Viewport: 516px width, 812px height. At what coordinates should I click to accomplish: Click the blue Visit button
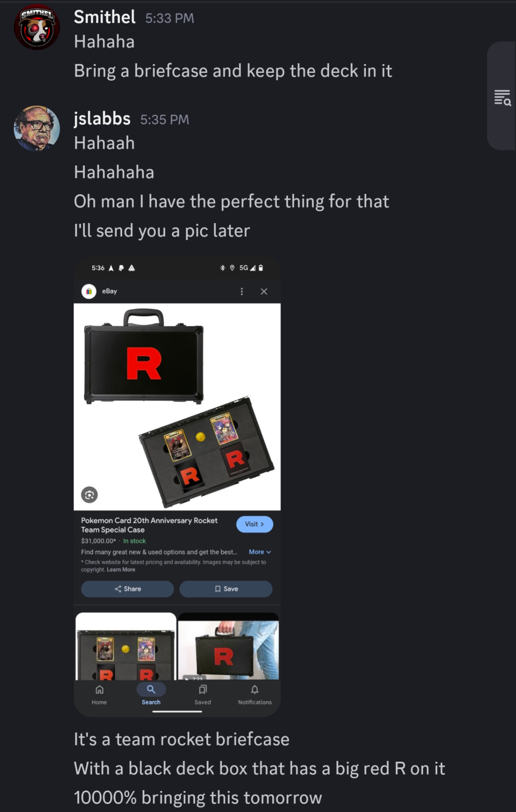click(x=255, y=524)
